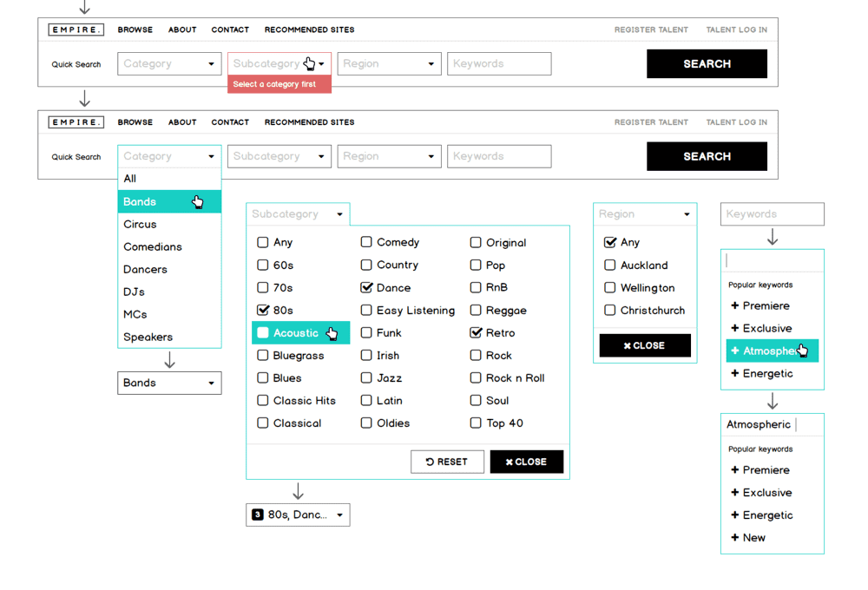Click the plus icon next to New keyword

click(734, 537)
